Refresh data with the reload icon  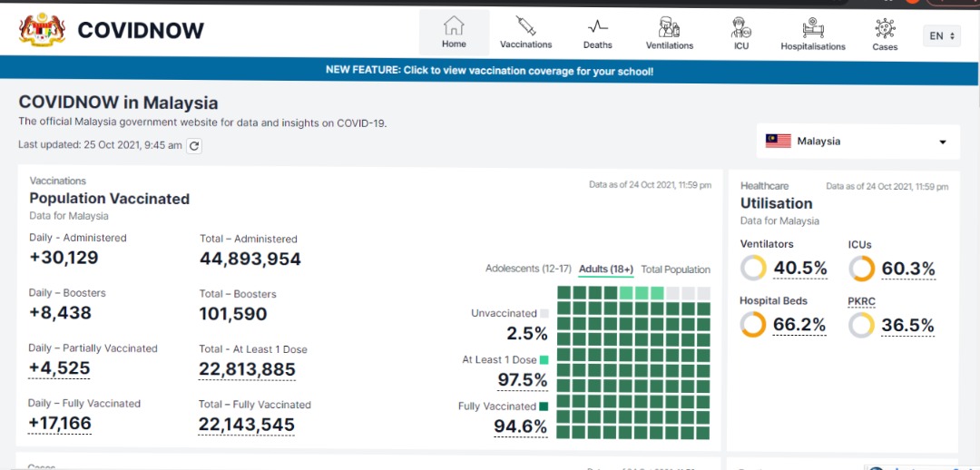(194, 145)
